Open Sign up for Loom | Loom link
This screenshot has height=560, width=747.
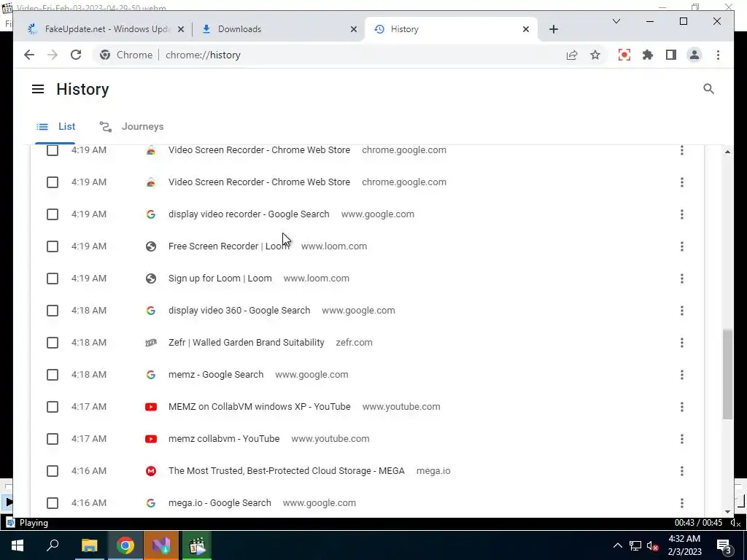tap(220, 279)
